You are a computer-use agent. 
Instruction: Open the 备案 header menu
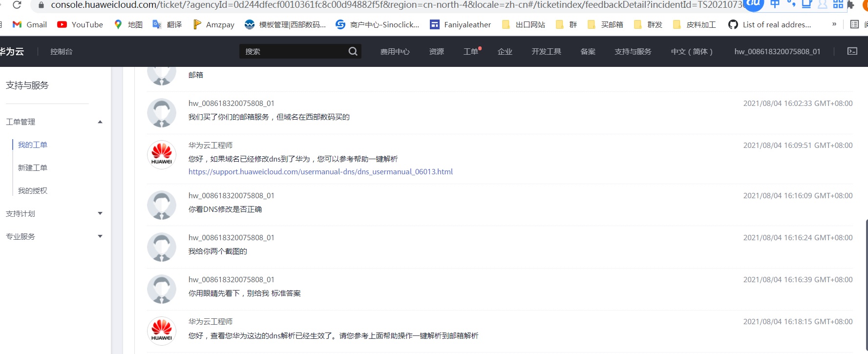point(588,51)
